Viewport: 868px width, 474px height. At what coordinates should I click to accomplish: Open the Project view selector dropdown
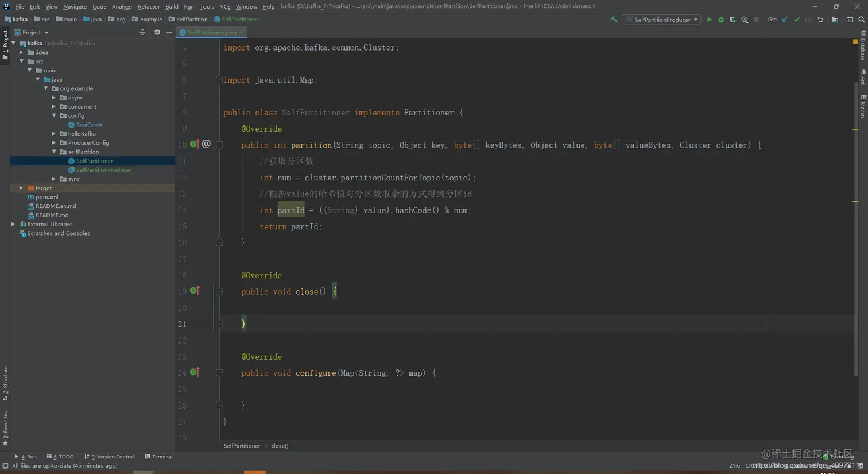coord(32,32)
